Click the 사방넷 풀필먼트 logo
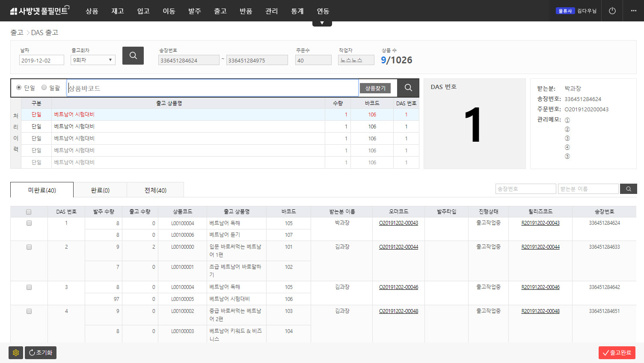The width and height of the screenshot is (644, 363). [x=39, y=11]
